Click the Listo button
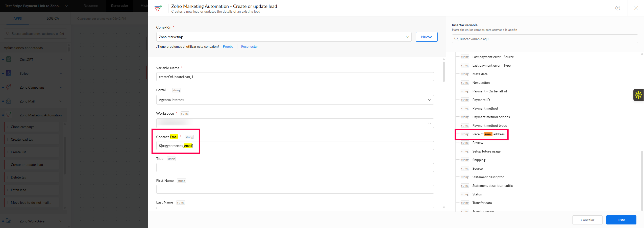The height and width of the screenshot is (228, 644). click(x=621, y=220)
